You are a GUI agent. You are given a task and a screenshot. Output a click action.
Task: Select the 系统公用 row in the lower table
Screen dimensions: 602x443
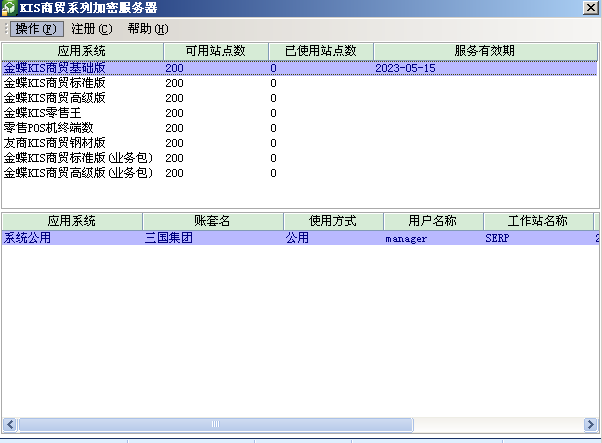[299, 238]
